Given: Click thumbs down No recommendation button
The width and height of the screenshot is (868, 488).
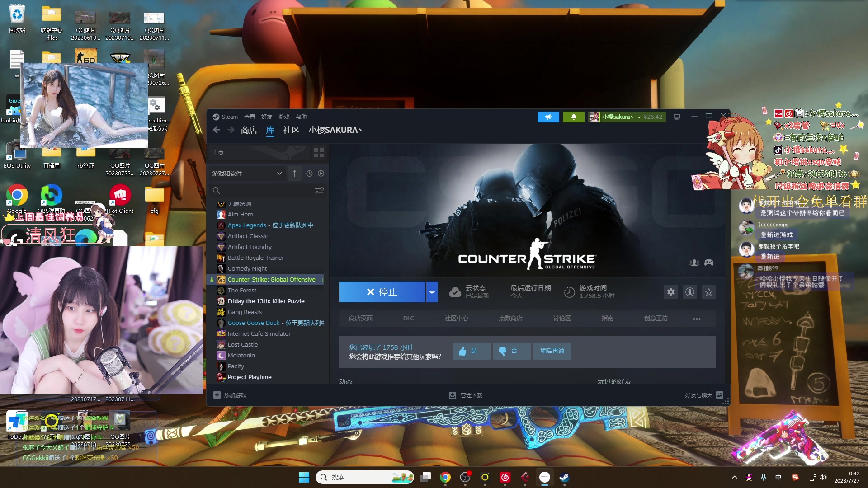Looking at the screenshot, I should coord(512,351).
